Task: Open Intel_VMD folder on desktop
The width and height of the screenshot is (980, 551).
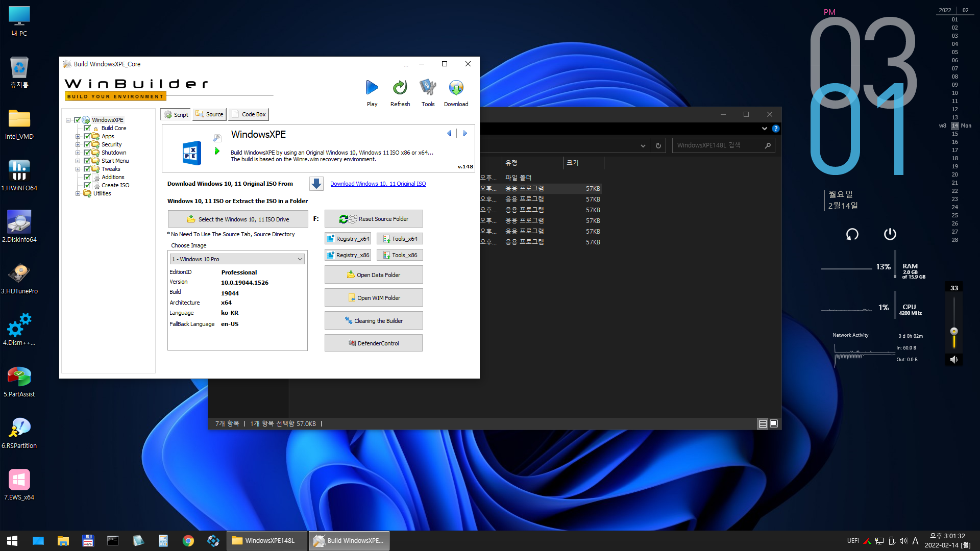Action: tap(19, 124)
